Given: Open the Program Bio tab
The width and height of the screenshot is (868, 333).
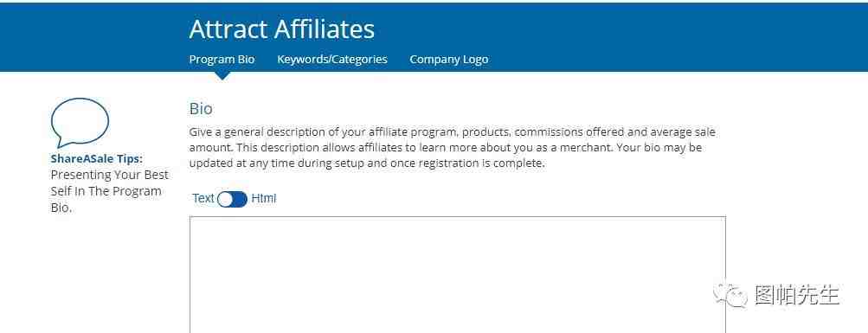Looking at the screenshot, I should (222, 59).
